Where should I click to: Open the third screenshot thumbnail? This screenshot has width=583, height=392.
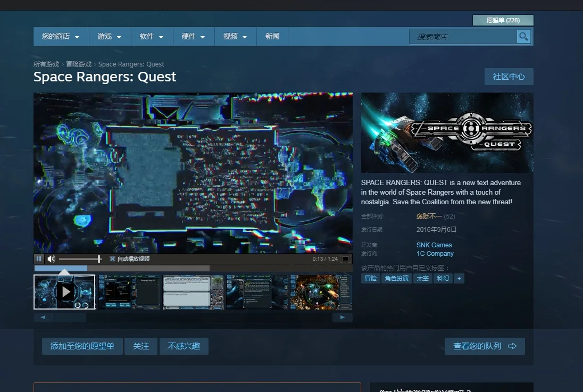pyautogui.click(x=193, y=292)
